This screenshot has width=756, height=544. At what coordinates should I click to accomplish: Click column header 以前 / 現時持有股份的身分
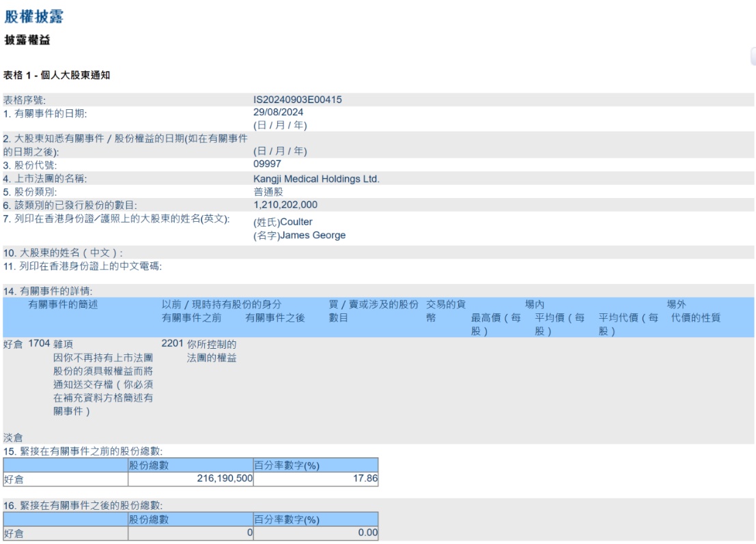[x=221, y=304]
